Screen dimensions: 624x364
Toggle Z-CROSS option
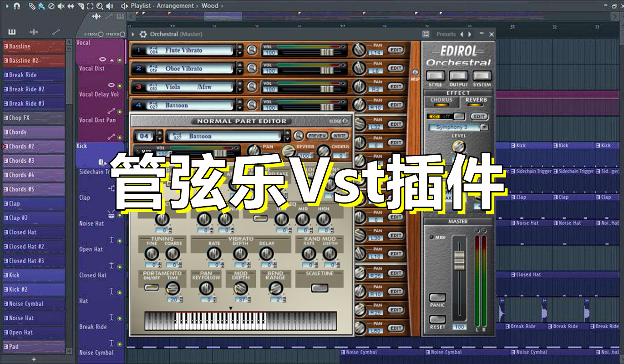(x=100, y=34)
